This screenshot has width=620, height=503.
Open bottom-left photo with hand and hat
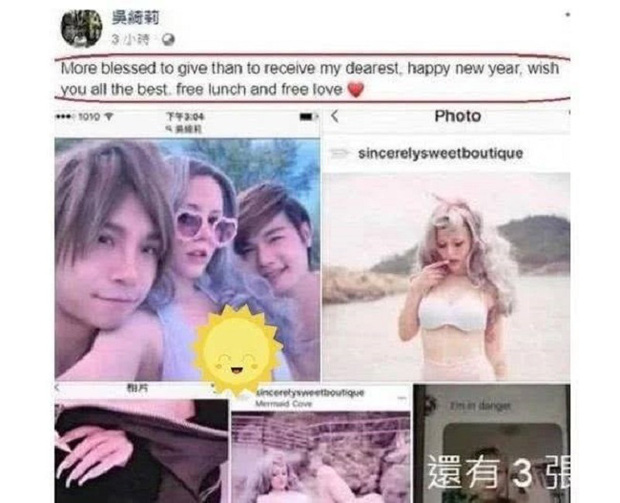point(142,451)
